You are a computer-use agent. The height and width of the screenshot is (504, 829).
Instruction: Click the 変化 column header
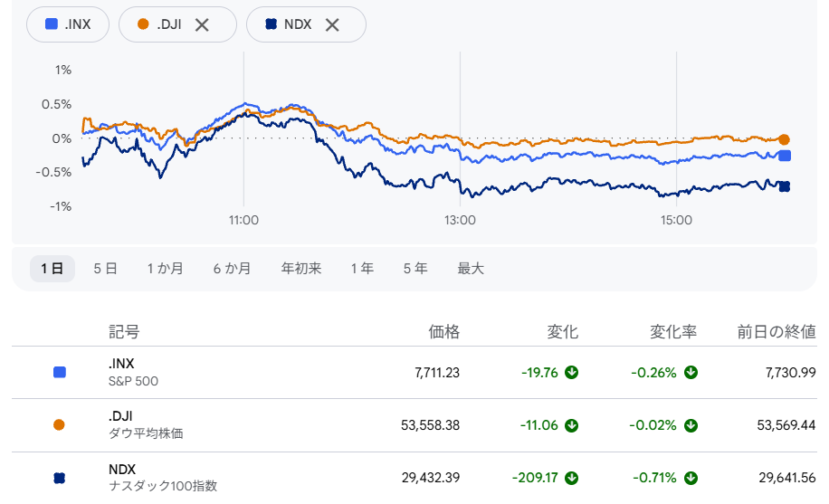coord(563,331)
